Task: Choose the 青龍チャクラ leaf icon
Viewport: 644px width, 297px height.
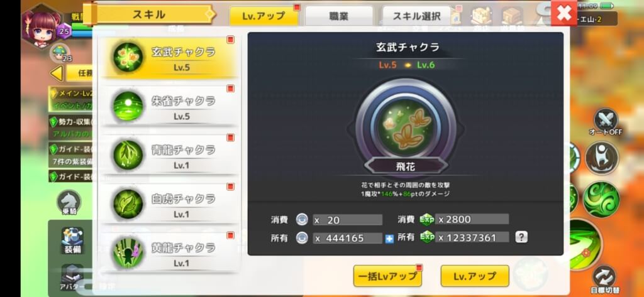Action: click(128, 155)
